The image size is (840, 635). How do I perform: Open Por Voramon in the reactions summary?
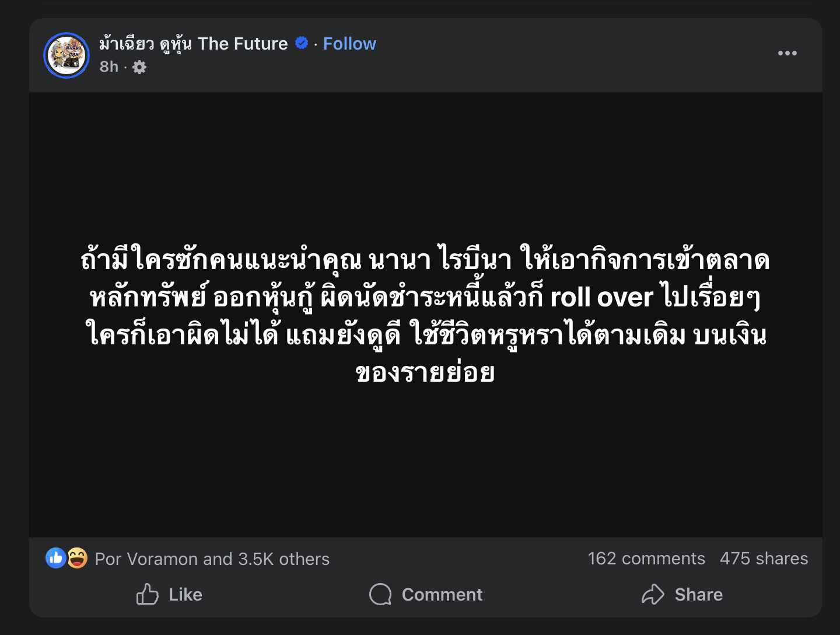pos(147,559)
